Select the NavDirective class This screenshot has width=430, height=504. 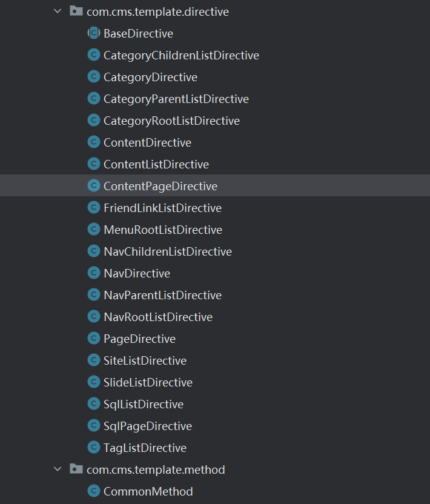(137, 274)
